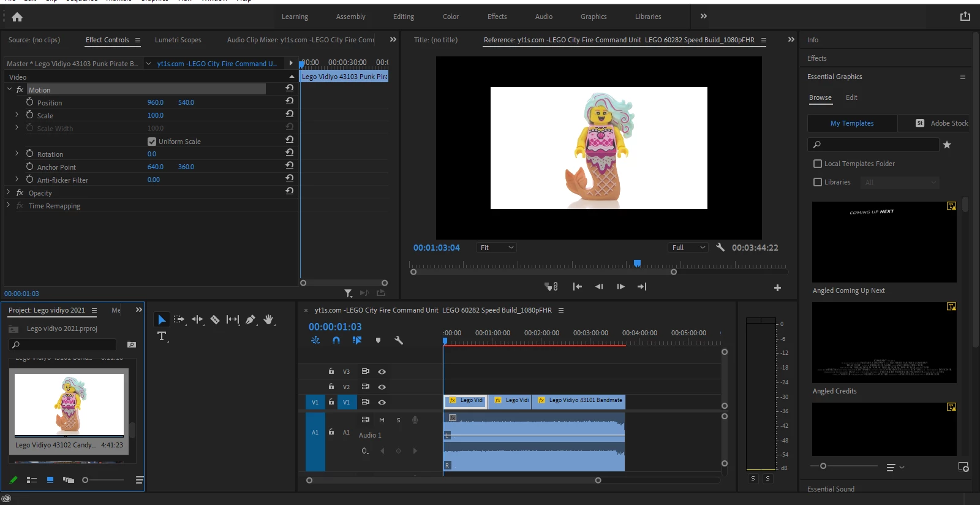
Task: Mute track Audio 1 with M button
Action: (x=382, y=420)
